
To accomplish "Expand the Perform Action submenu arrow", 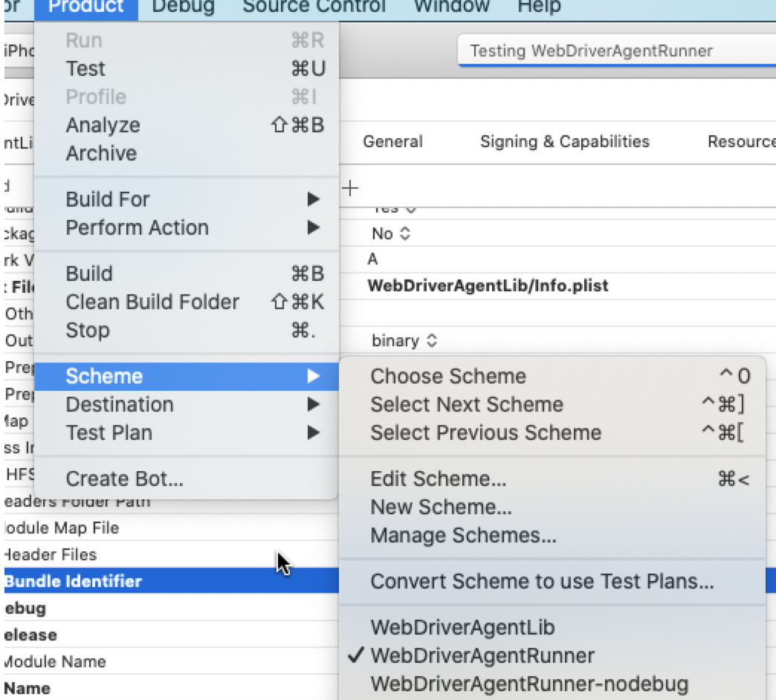I will [x=313, y=227].
